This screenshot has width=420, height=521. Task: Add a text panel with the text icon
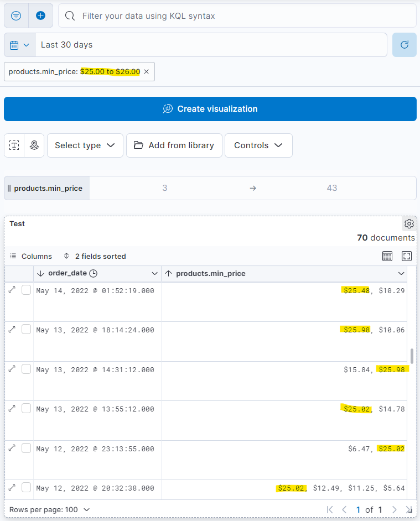pyautogui.click(x=14, y=145)
